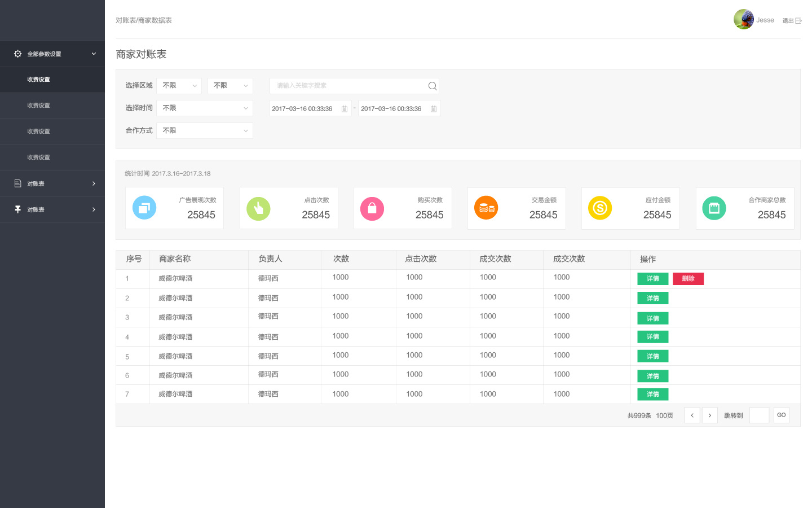The image size is (812, 508).
Task: Click the blue 广告展现次数 icon
Action: pos(144,208)
